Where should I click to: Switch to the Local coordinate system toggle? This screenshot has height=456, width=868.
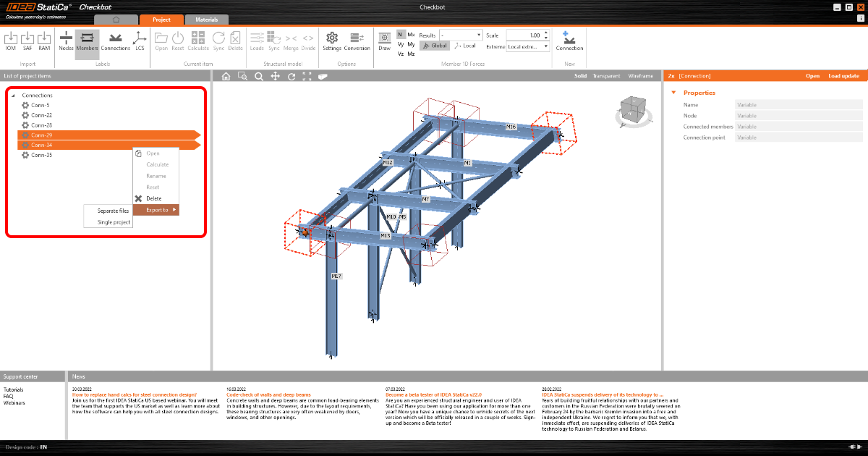click(465, 46)
